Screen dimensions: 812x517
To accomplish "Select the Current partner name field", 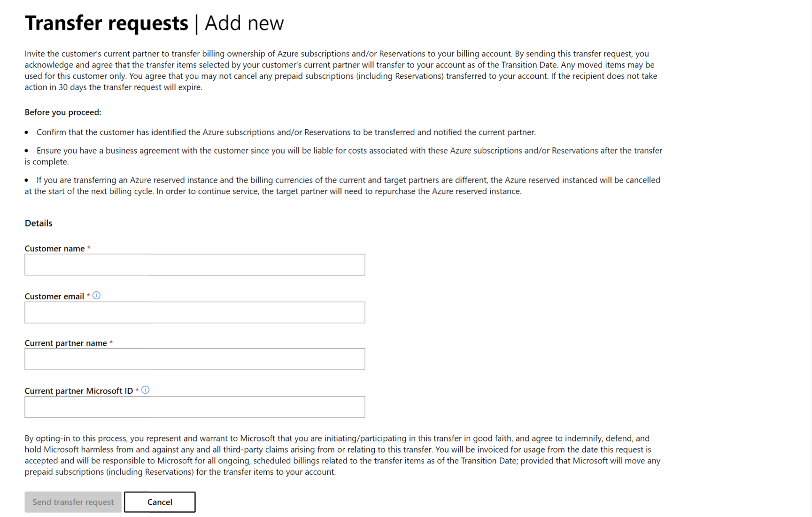I will tap(194, 359).
